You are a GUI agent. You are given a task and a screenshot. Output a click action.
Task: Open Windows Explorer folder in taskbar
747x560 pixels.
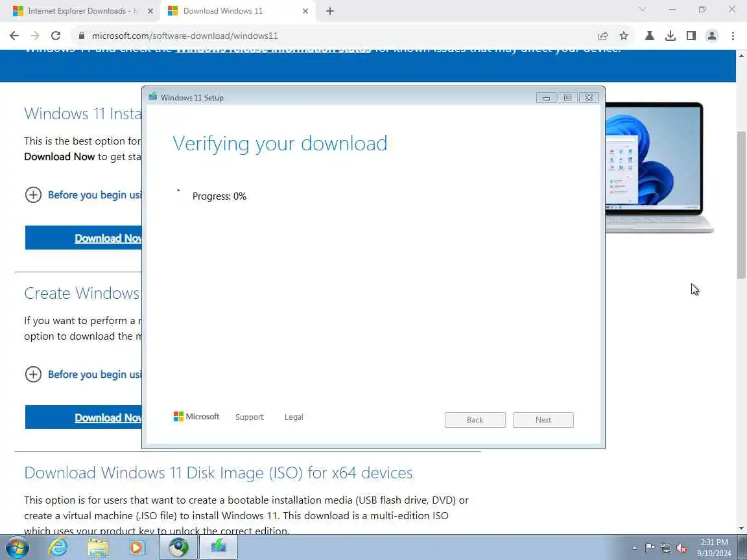[x=98, y=548]
